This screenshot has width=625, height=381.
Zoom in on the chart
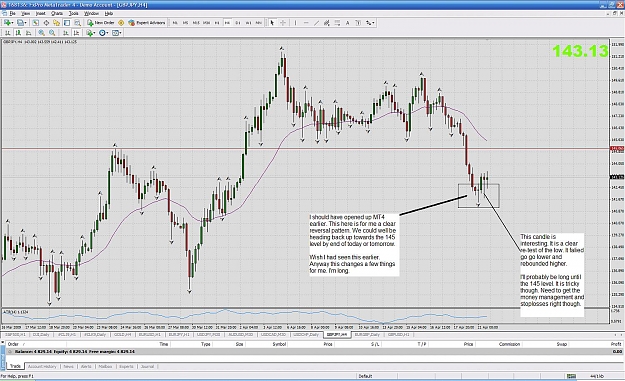(41, 33)
